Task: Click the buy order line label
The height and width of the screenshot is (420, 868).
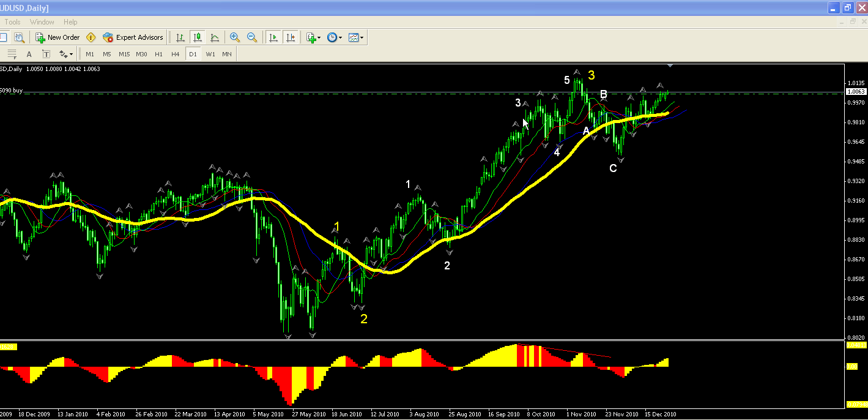Action: pyautogui.click(x=12, y=90)
